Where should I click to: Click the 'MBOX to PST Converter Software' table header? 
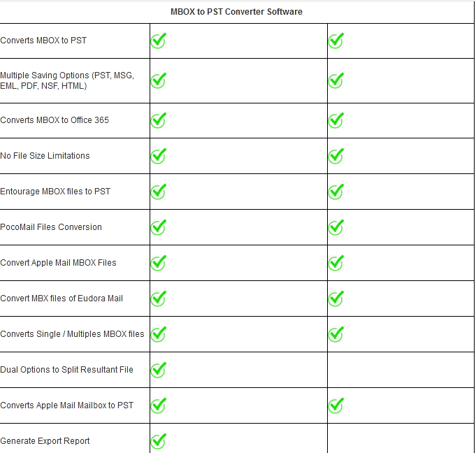tap(236, 12)
